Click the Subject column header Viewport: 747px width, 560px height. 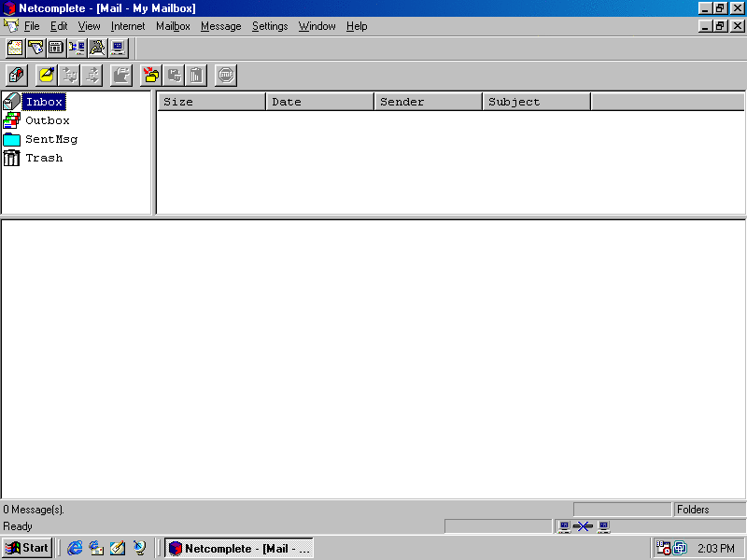536,102
